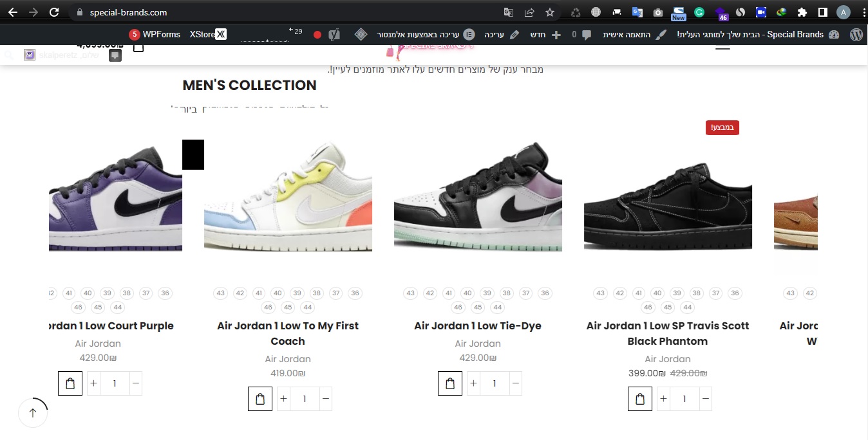The width and height of the screenshot is (868, 440).
Task: Click the globe extension icon
Action: click(x=596, y=12)
